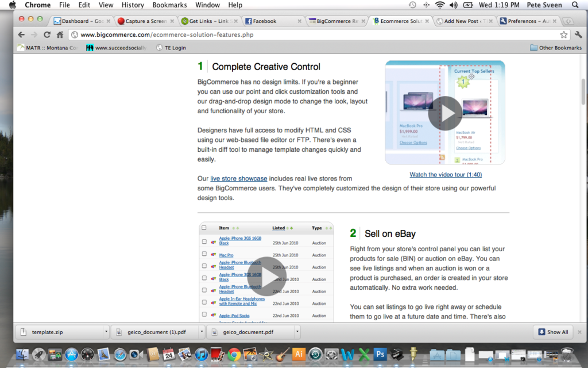Open the File menu
Screen dimensions: 588x368
pos(64,5)
